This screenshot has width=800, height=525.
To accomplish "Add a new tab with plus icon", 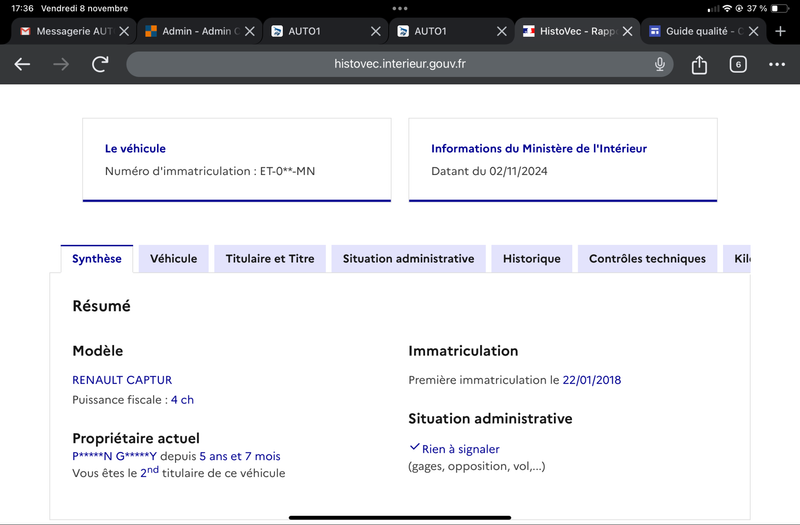I will 780,31.
